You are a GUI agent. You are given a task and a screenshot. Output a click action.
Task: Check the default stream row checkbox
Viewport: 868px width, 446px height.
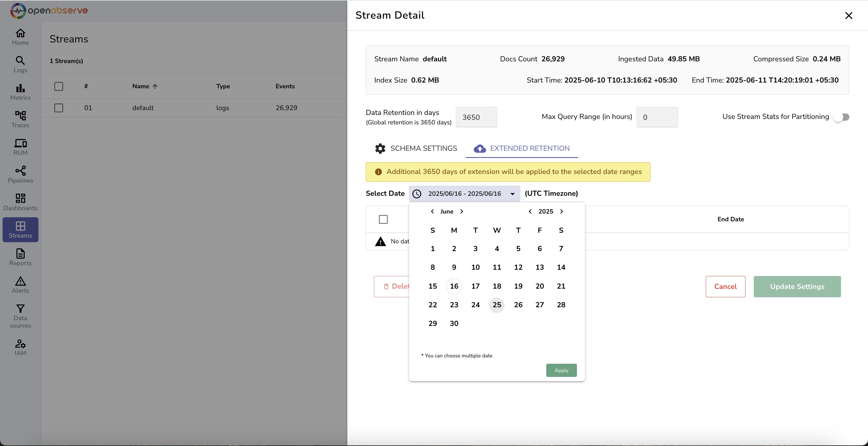tap(59, 108)
